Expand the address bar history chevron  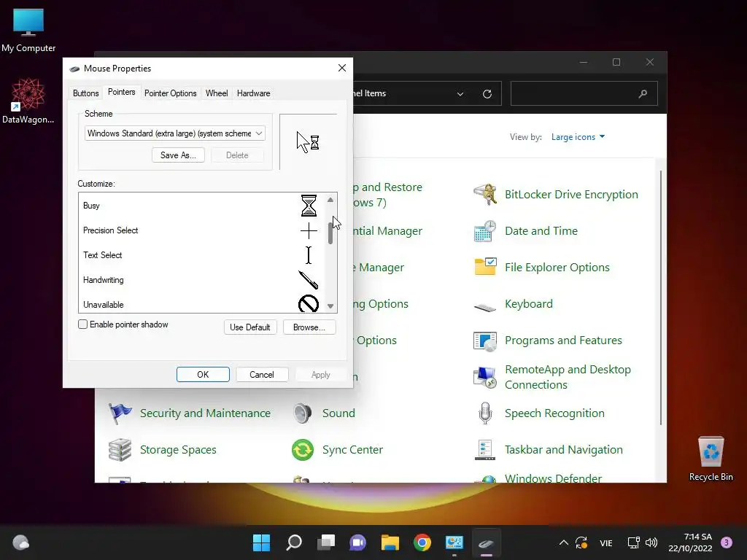[460, 94]
